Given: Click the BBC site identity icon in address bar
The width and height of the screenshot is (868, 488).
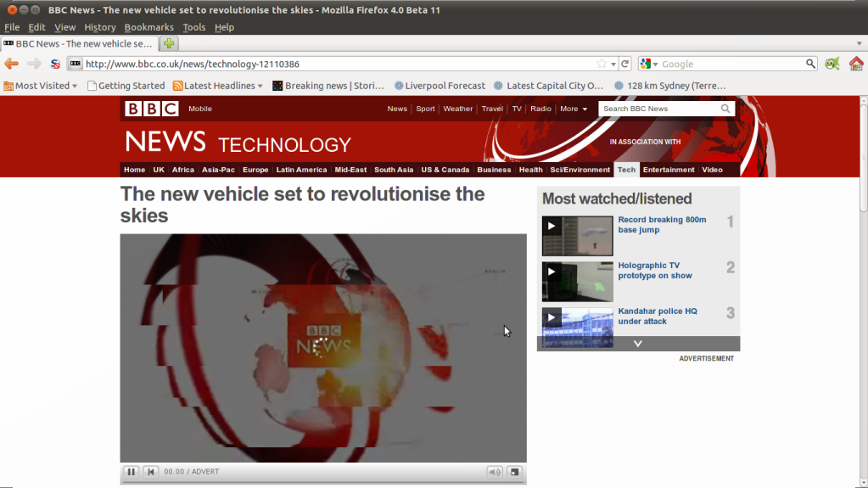Looking at the screenshot, I should point(76,64).
